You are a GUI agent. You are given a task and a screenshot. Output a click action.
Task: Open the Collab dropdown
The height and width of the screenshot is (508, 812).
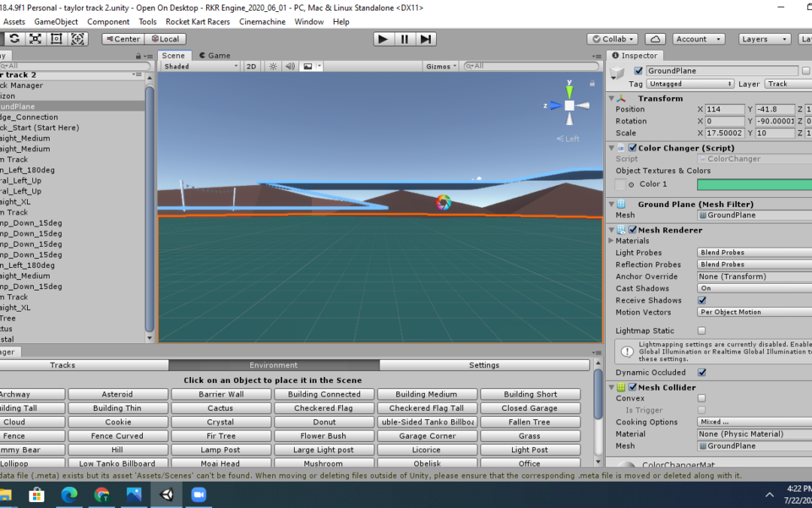pyautogui.click(x=612, y=39)
